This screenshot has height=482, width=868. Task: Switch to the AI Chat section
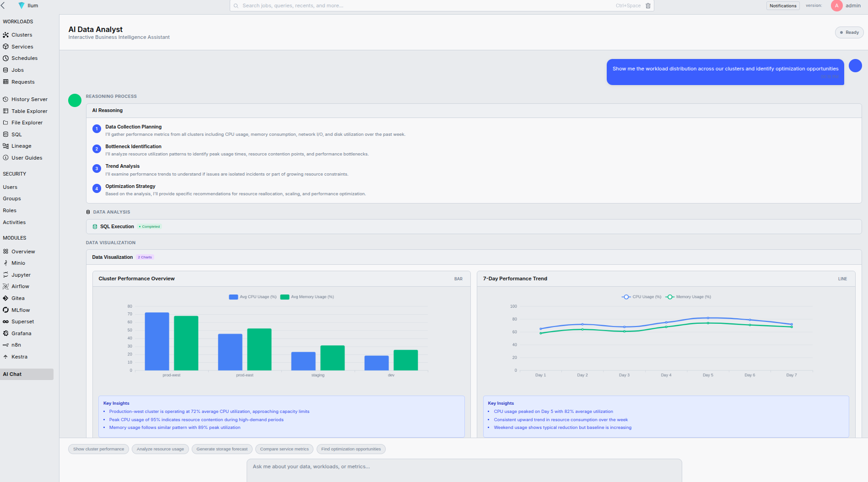click(12, 374)
